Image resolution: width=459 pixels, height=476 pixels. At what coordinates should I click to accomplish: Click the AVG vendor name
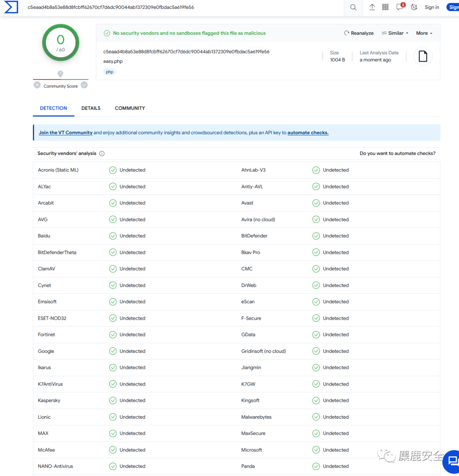(42, 220)
